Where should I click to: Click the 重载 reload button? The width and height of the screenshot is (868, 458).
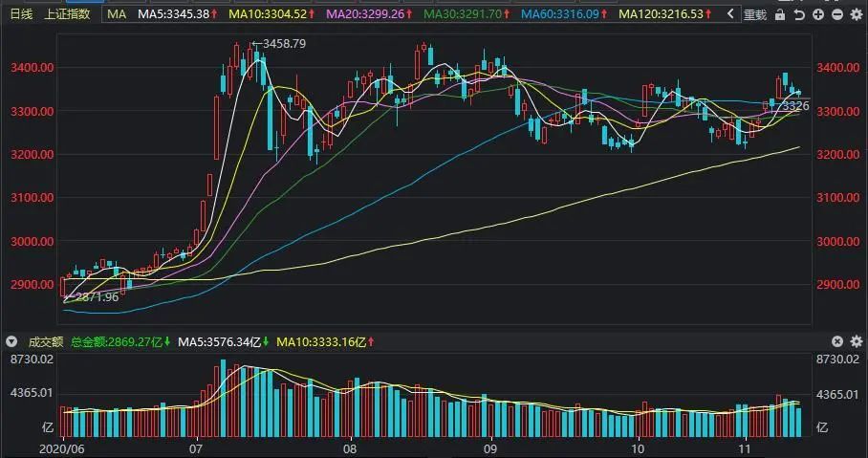tap(754, 14)
